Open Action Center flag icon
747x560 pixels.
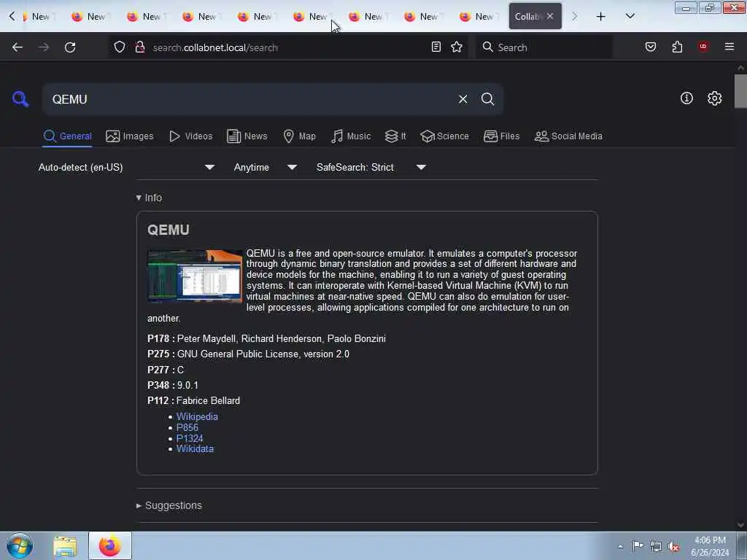coord(638,545)
